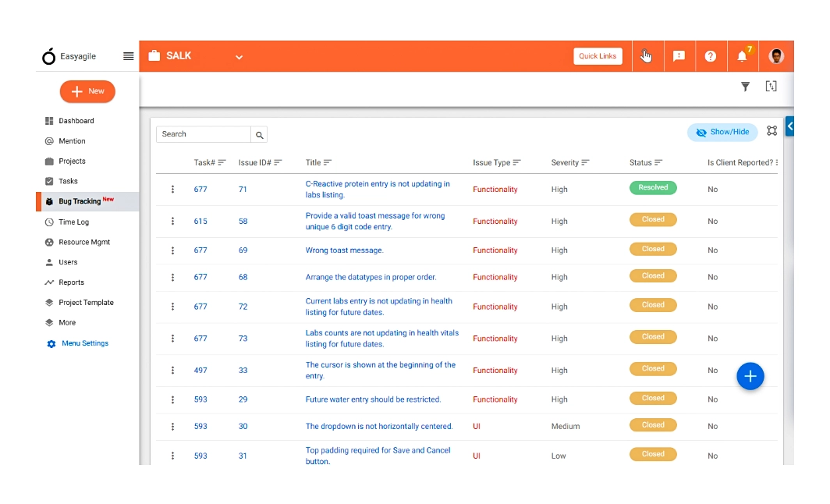Screen dimensions: 830x504
Task: Open the SALK project dropdown
Action: (x=239, y=56)
